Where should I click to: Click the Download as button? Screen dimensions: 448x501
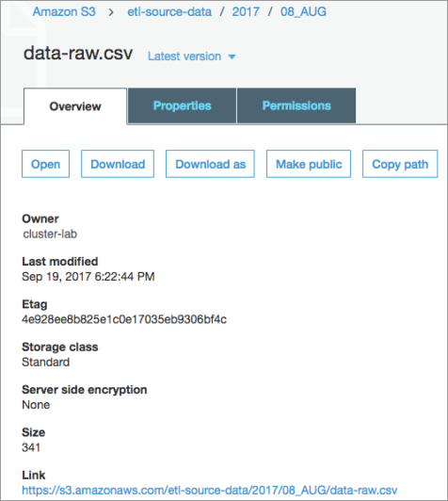[x=210, y=164]
